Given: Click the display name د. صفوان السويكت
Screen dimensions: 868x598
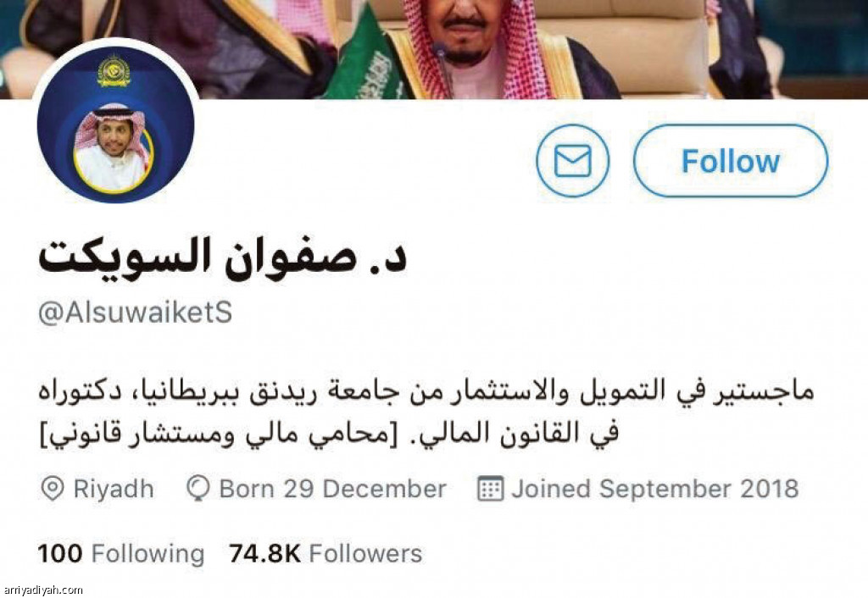Looking at the screenshot, I should tap(223, 257).
